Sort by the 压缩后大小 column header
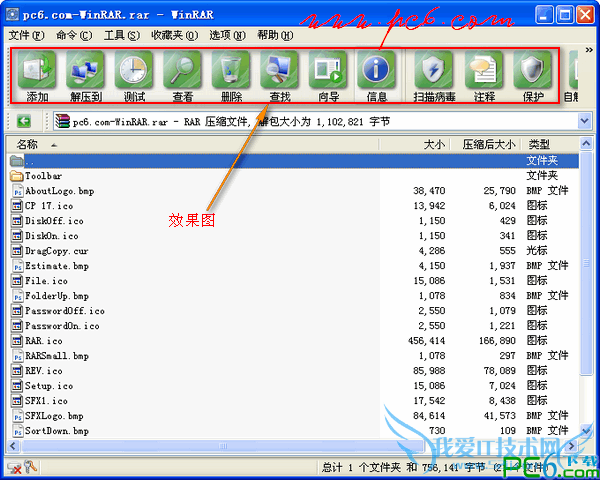Viewport: 600px width, 480px height. (x=489, y=145)
